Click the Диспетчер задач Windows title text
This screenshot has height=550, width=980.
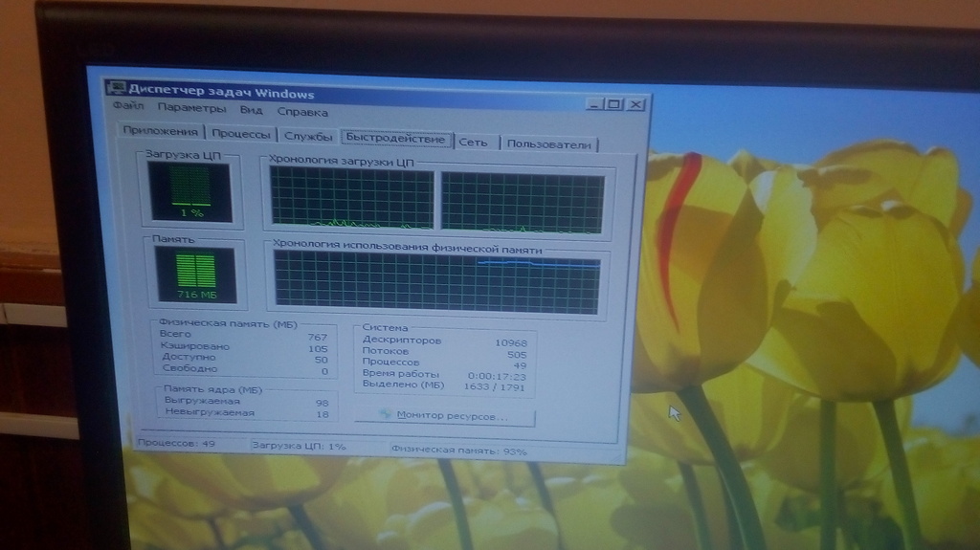click(221, 93)
